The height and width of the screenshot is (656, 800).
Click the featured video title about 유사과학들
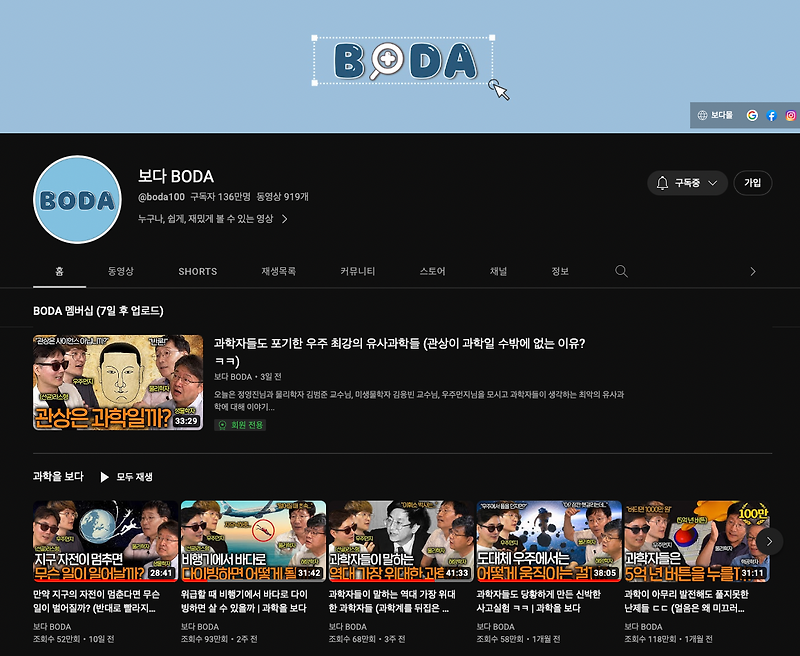399,352
